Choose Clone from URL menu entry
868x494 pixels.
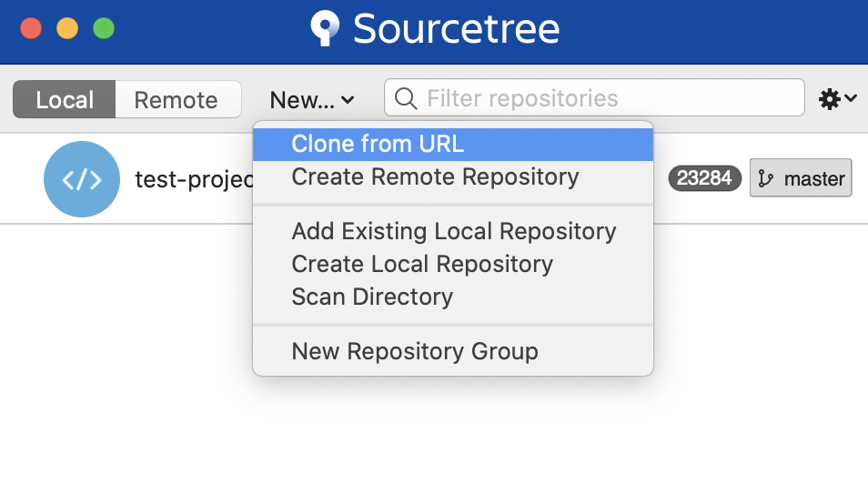[x=453, y=145]
